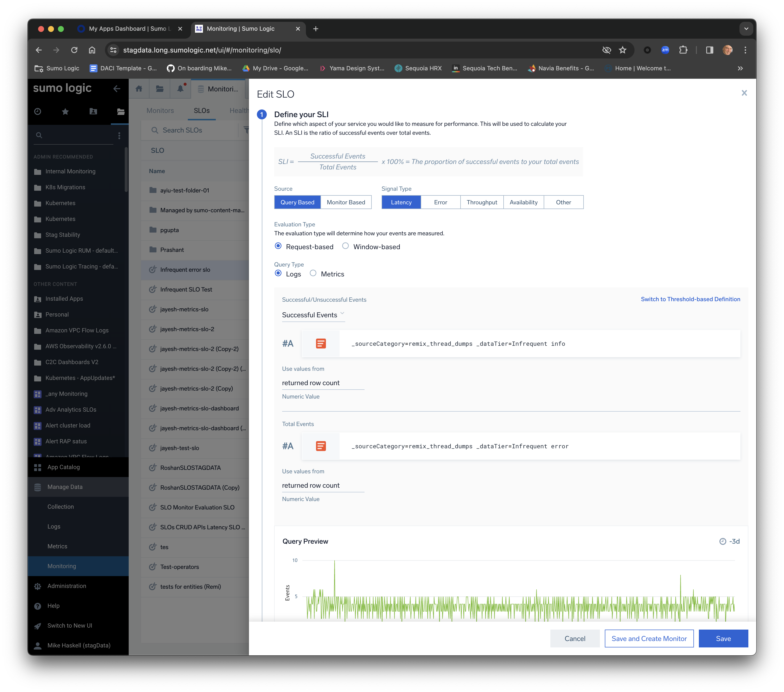
Task: Click Switch to Threshold-based Definition
Action: [x=690, y=299]
